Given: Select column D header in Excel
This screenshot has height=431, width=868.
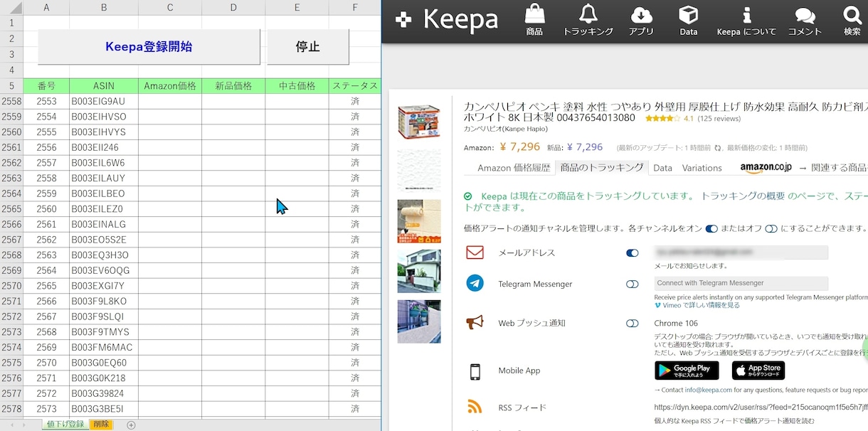Looking at the screenshot, I should (x=233, y=8).
